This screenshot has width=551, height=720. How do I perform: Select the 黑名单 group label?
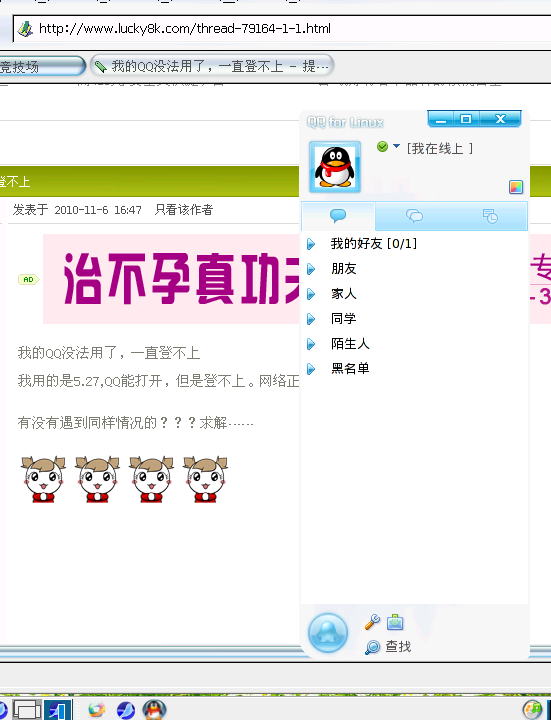[350, 369]
